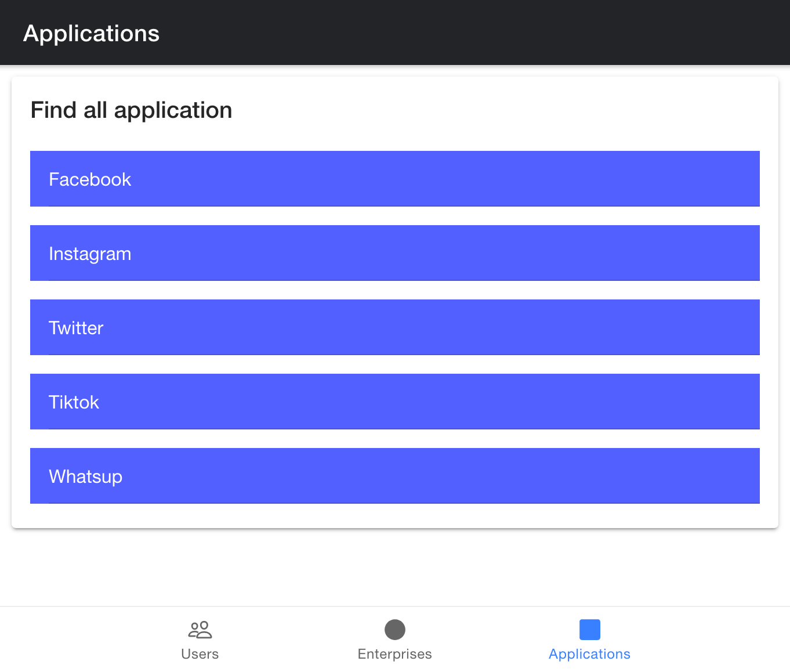Select the Instagram application row

pos(394,253)
